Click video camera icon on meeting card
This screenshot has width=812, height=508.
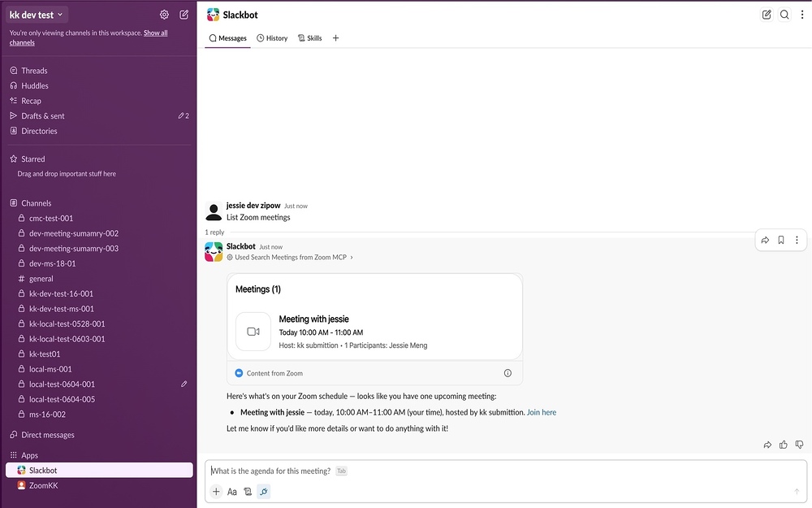(x=253, y=332)
